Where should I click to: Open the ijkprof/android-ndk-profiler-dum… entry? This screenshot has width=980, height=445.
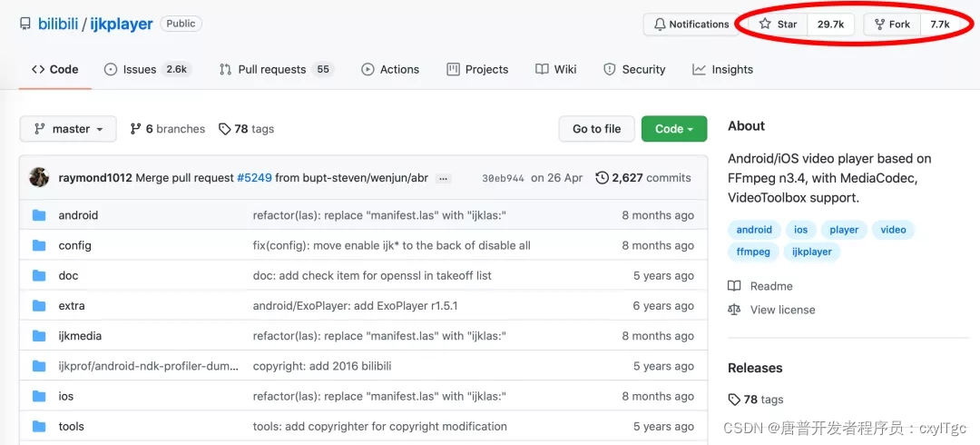point(149,366)
